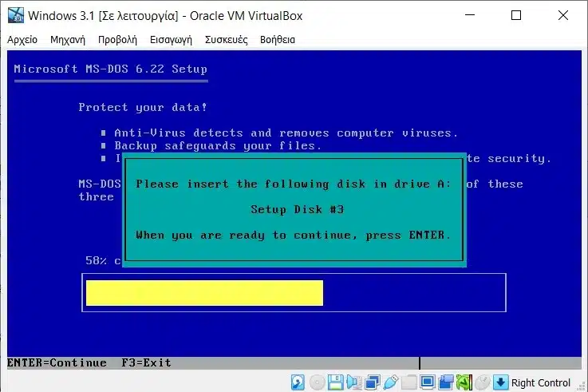Click the audio speaker status icon
The width and height of the screenshot is (588, 392).
coord(353,382)
